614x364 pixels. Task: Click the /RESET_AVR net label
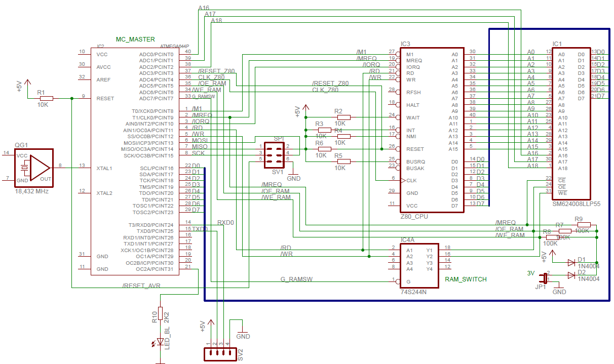[141, 286]
